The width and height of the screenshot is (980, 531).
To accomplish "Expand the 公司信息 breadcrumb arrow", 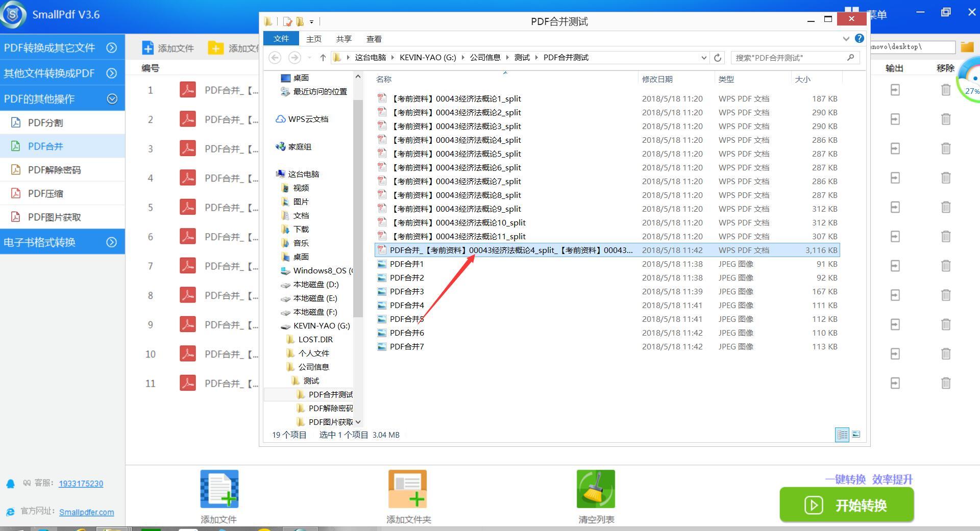I will (508, 58).
